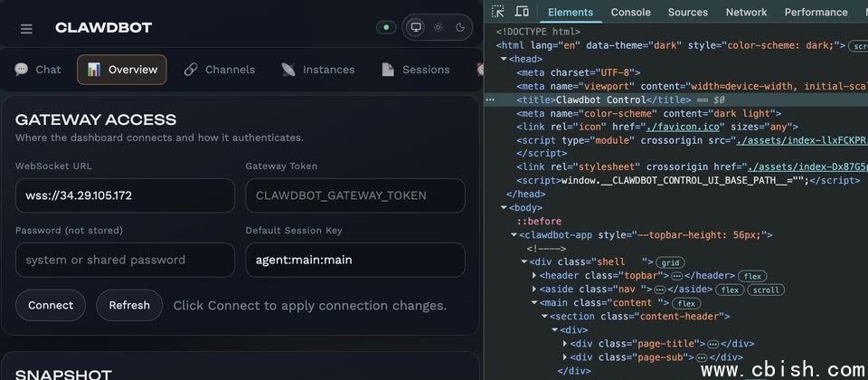Expand the header topbar element
The image size is (868, 380).
tap(534, 276)
